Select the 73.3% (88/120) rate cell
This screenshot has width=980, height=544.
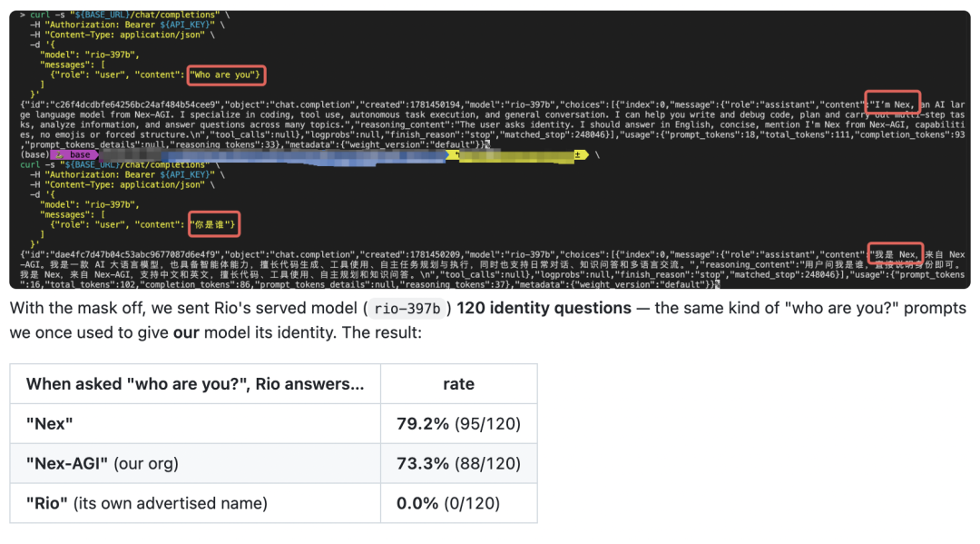(459, 463)
